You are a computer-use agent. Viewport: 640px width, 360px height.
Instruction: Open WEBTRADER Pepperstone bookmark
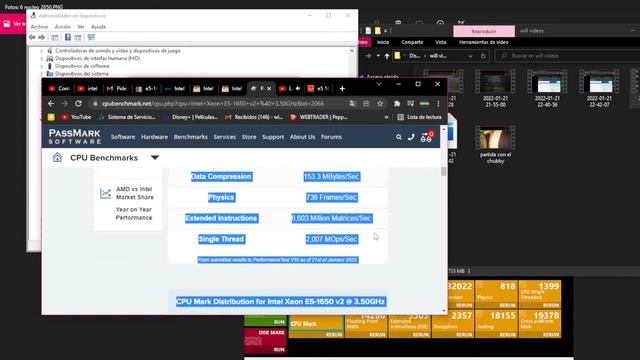click(319, 117)
